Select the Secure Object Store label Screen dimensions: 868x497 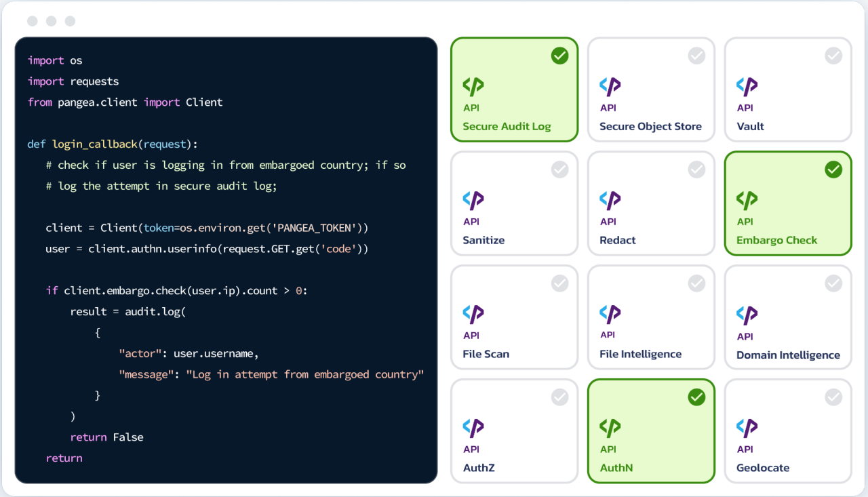point(650,126)
